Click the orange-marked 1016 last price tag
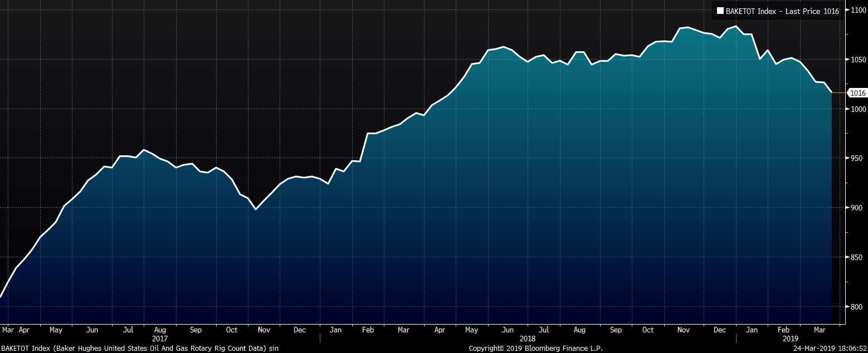This screenshot has width=868, height=353. (x=857, y=93)
